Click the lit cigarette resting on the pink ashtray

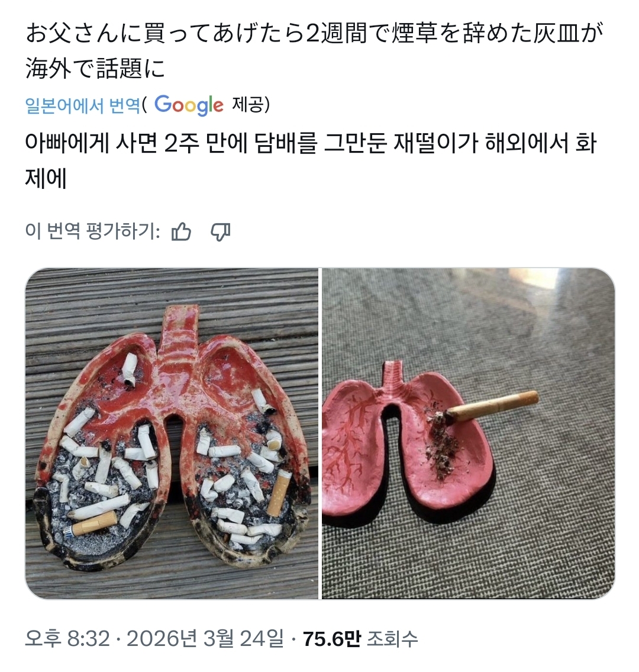pyautogui.click(x=492, y=406)
